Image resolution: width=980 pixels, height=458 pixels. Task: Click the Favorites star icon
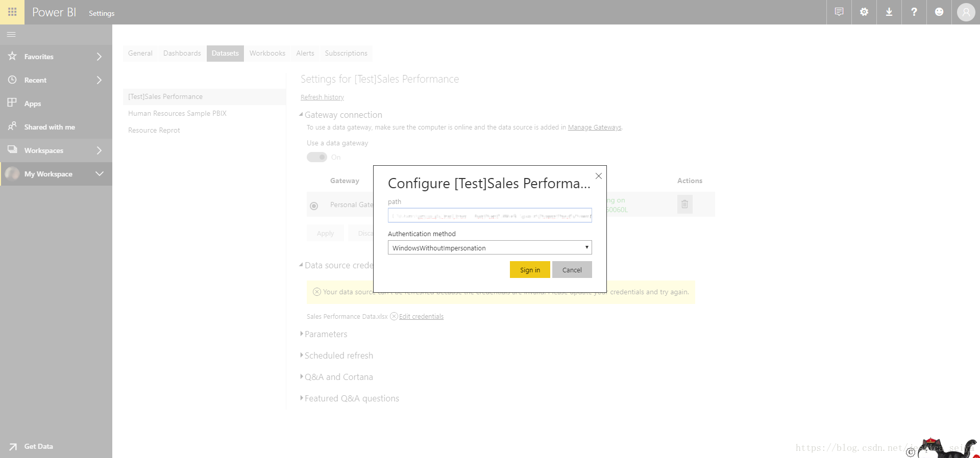click(12, 56)
